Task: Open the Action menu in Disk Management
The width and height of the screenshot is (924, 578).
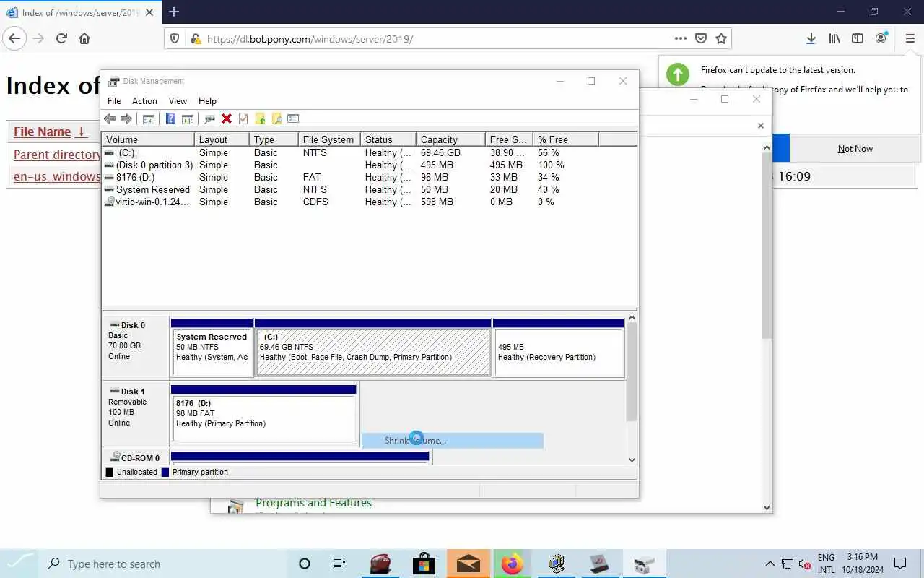Action: [144, 101]
